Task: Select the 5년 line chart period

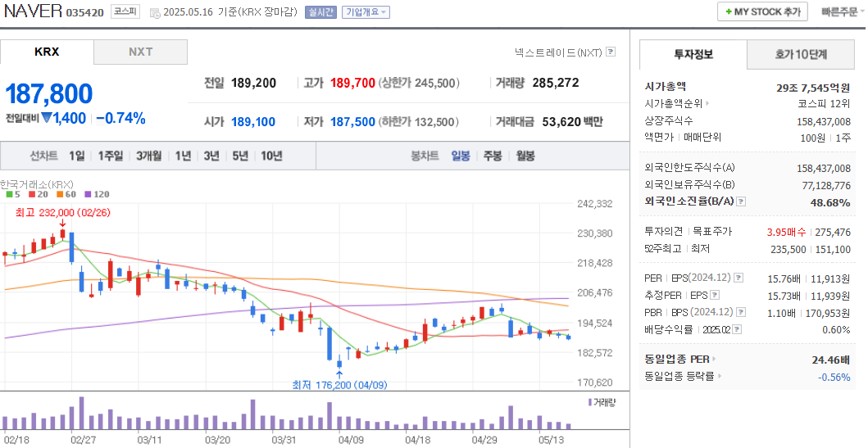Action: click(x=240, y=156)
